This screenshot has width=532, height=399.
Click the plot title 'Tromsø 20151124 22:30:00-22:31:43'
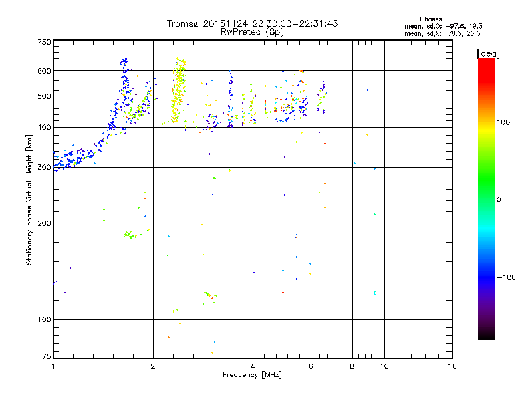click(x=252, y=23)
